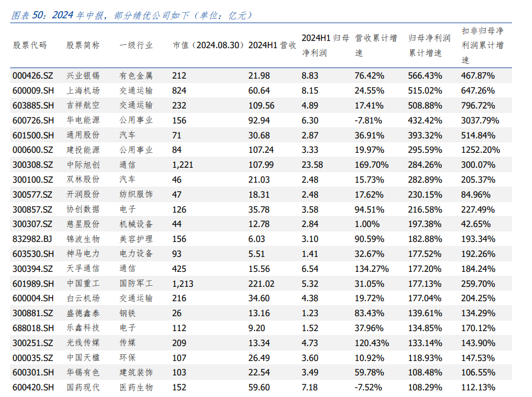
Task: Click stock code 603885.SH
Action: click(x=33, y=105)
